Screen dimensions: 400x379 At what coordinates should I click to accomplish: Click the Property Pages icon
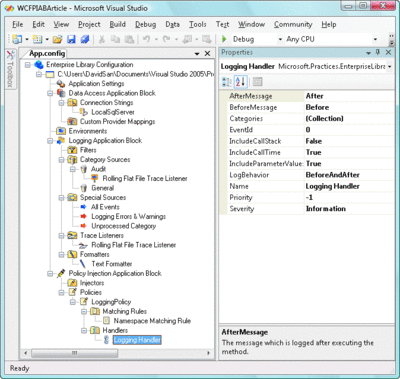[x=257, y=81]
